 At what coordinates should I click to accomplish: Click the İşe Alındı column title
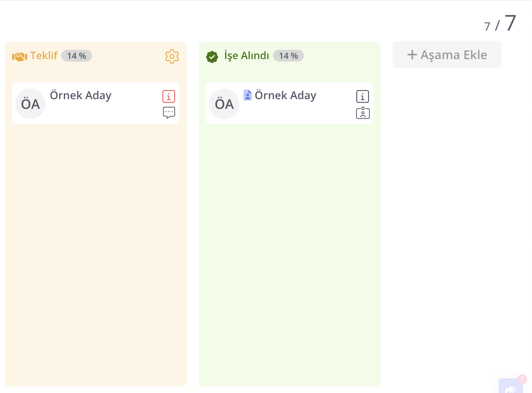(x=247, y=56)
